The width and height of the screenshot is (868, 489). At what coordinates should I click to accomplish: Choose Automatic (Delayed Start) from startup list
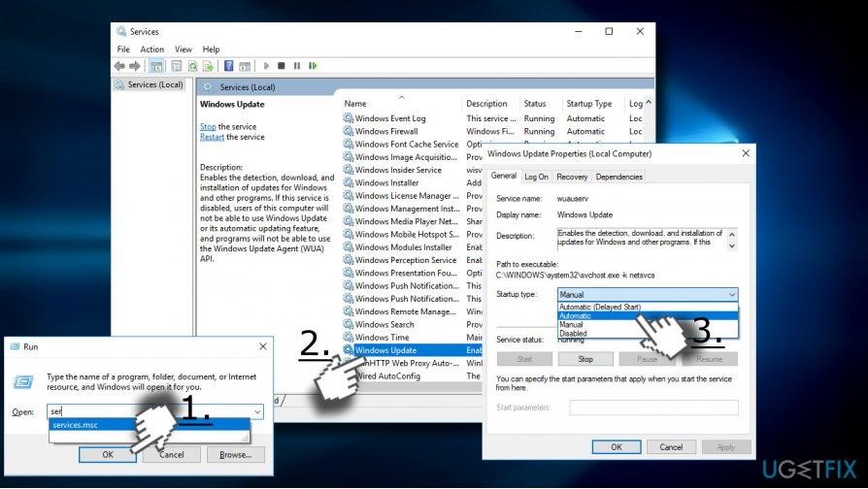(600, 307)
